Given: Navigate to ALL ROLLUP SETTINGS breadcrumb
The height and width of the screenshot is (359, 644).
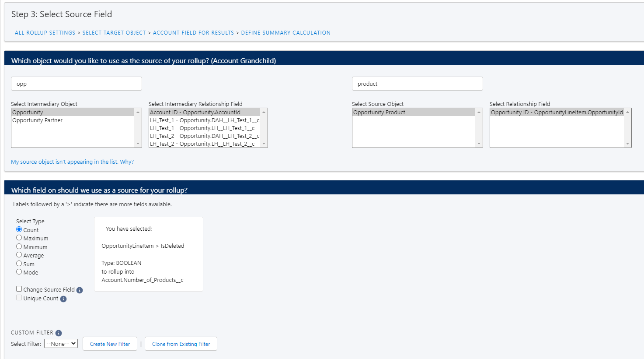Looking at the screenshot, I should (x=45, y=32).
